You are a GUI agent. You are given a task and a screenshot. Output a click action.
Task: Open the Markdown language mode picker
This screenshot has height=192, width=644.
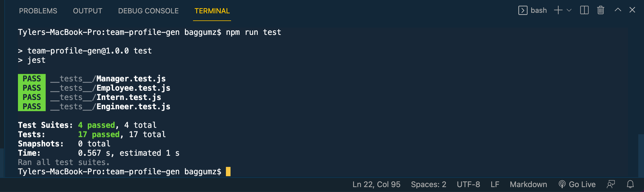pos(528,184)
